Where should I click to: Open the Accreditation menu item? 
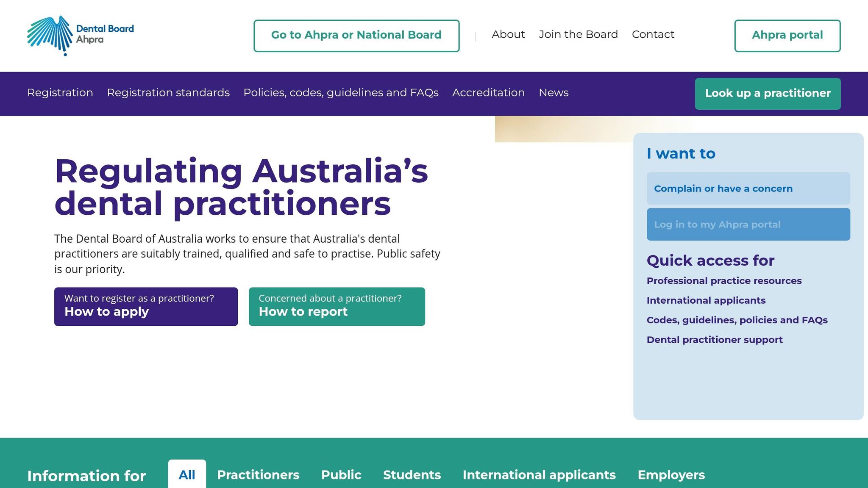(488, 93)
